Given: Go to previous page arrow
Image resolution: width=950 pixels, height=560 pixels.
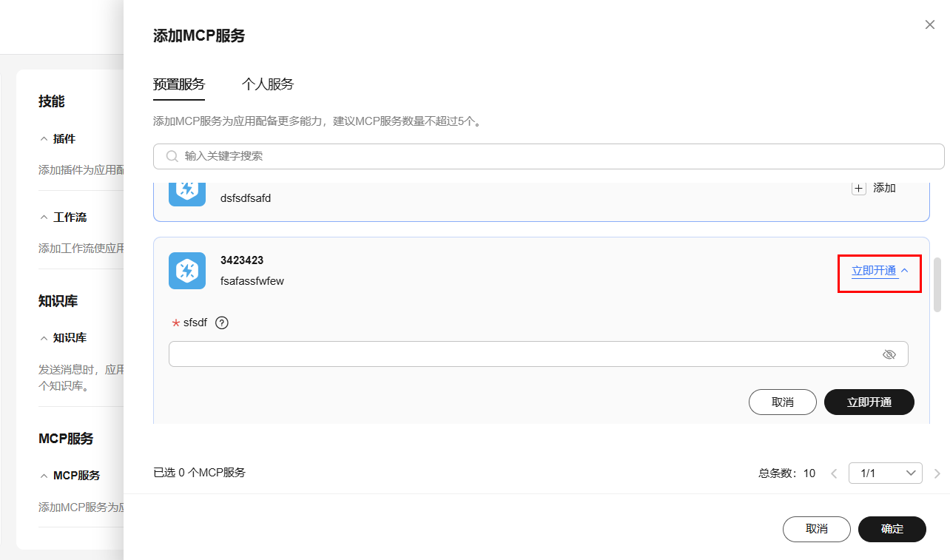Looking at the screenshot, I should click(834, 473).
